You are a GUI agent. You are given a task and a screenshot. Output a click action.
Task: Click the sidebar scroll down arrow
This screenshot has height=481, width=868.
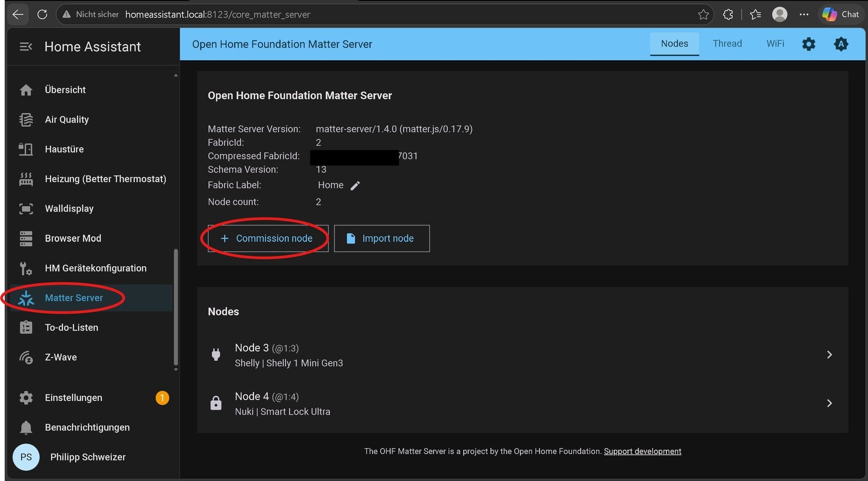176,370
